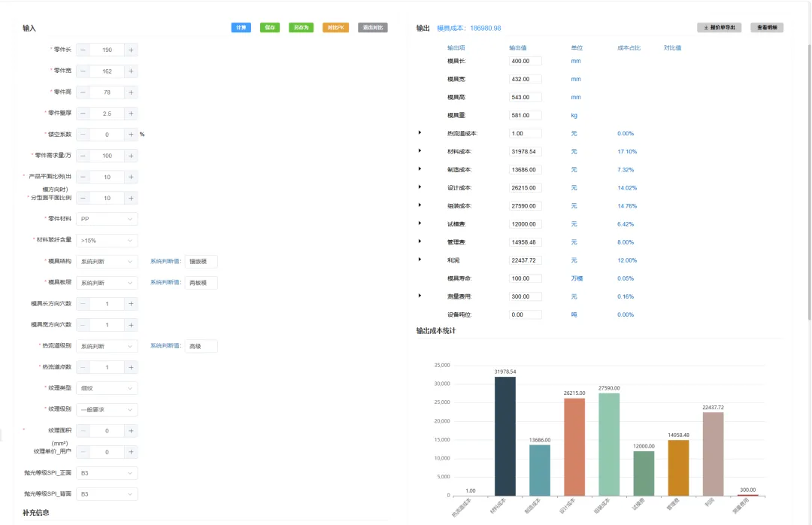Open the 抛光等级SPI_正面 dropdown
Viewport: 812px width, 525px height.
tap(107, 473)
